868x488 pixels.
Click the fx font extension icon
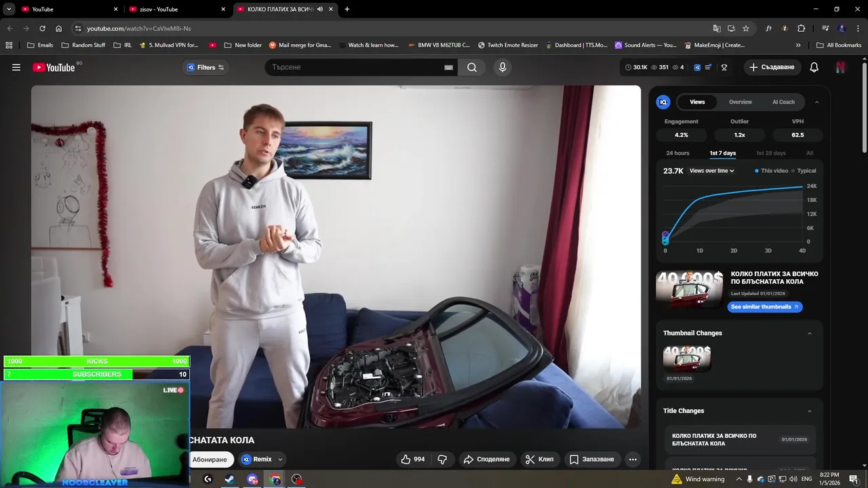click(x=768, y=28)
